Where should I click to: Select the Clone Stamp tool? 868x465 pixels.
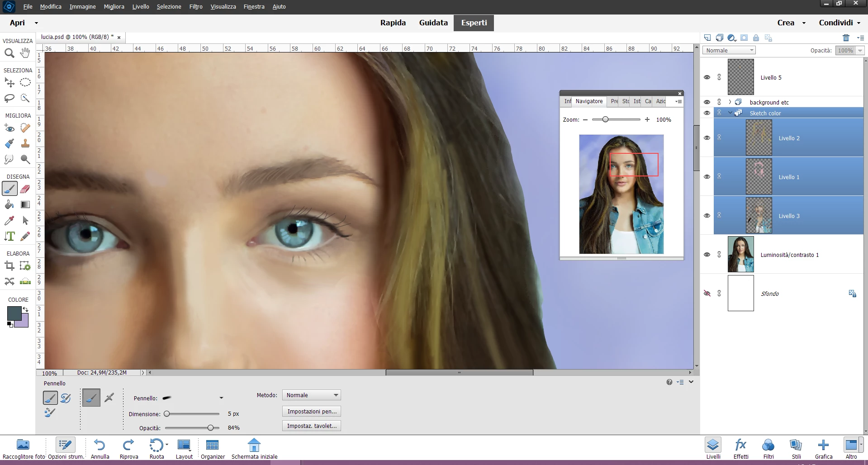pyautogui.click(x=25, y=144)
